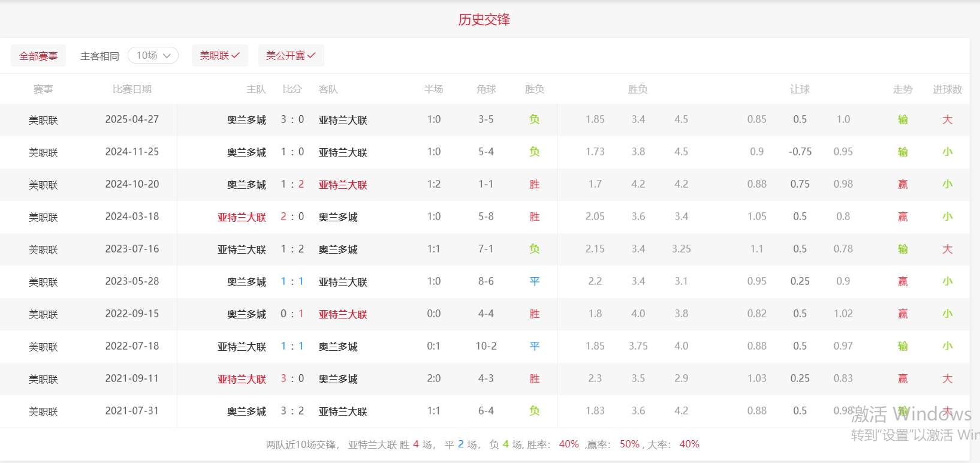The image size is (980, 463).
Task: Click the 比赛日期 column header
Action: [132, 89]
